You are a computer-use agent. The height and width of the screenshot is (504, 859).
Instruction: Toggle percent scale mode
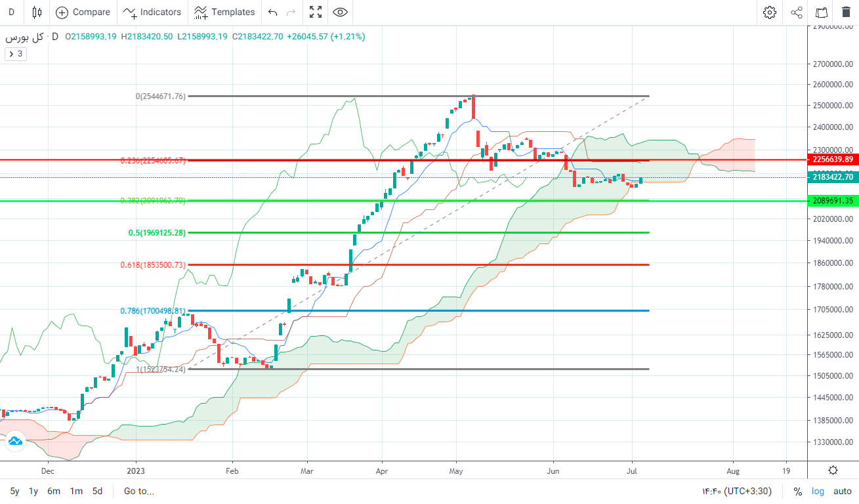(798, 491)
